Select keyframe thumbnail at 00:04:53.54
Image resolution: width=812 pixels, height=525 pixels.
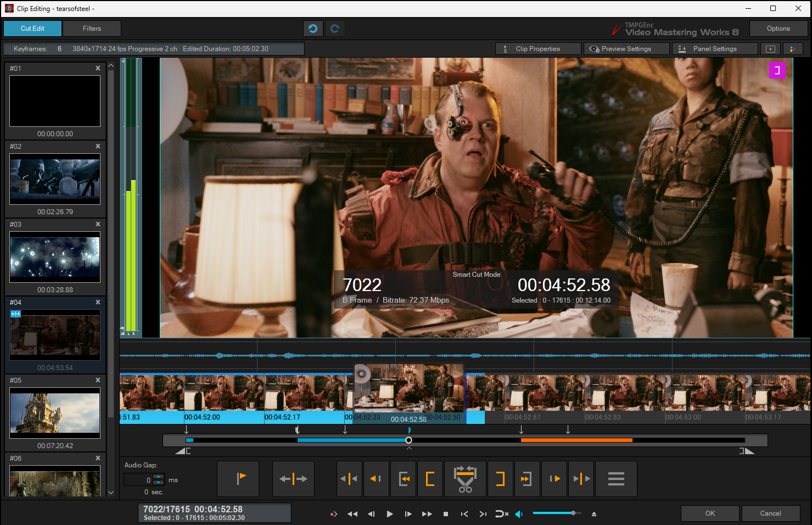coord(55,335)
